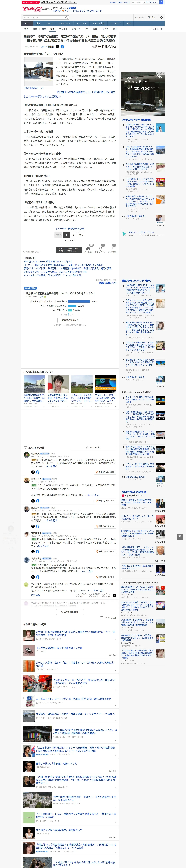Click the 新しい視点 exclamation reaction
The width and height of the screenshot is (186, 868).
click(x=112, y=249)
